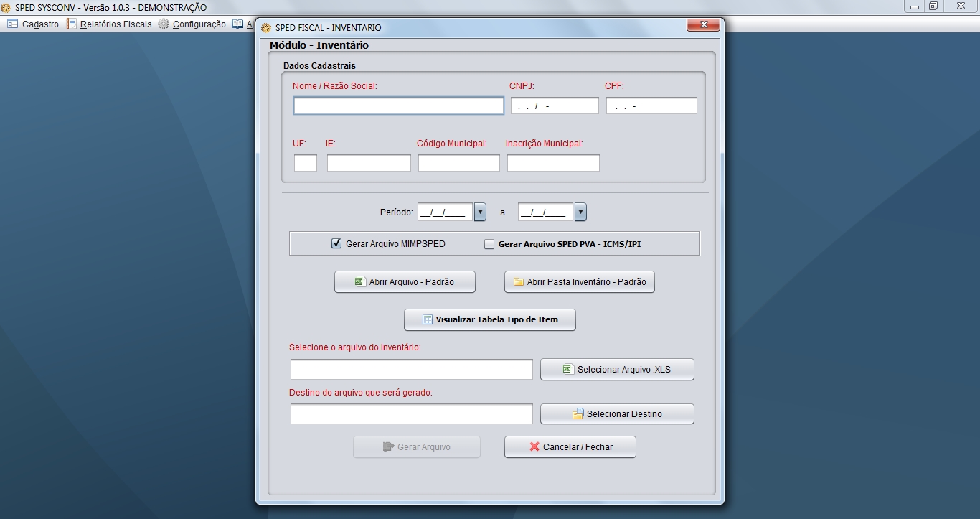Click the folder icon on Selecionar Destino
This screenshot has width=980, height=519.
[x=578, y=414]
